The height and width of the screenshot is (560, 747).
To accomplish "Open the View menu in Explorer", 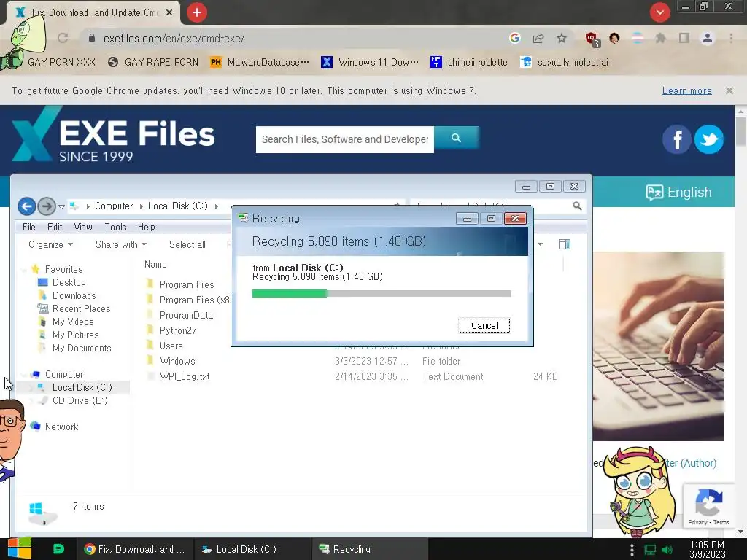I will pyautogui.click(x=83, y=227).
